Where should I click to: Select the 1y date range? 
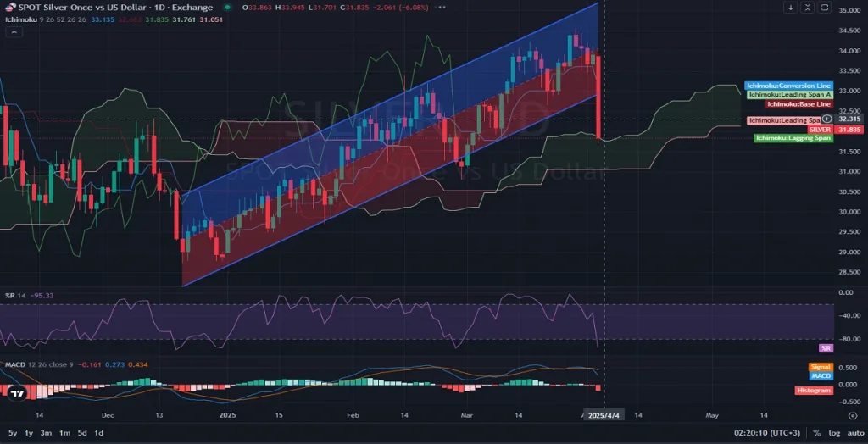(x=29, y=433)
